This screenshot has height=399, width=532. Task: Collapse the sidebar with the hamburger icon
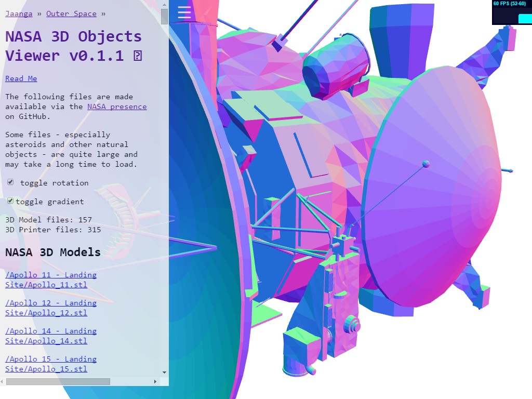point(184,12)
